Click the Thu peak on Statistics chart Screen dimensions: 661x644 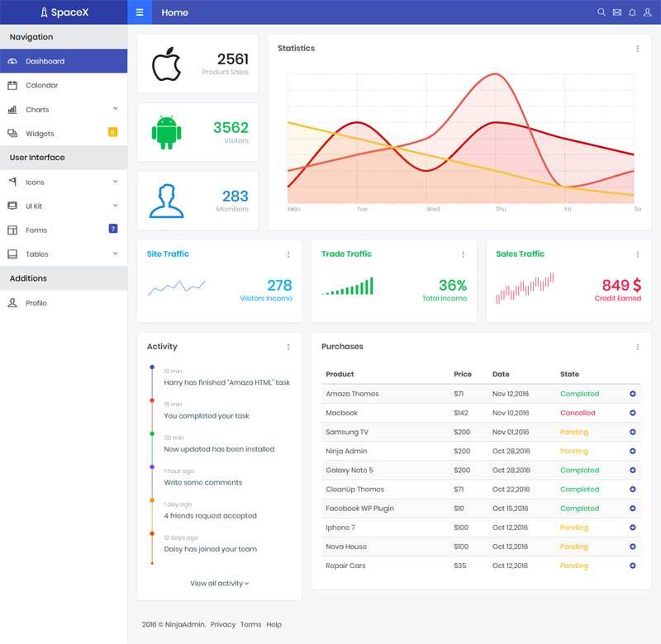coord(497,74)
